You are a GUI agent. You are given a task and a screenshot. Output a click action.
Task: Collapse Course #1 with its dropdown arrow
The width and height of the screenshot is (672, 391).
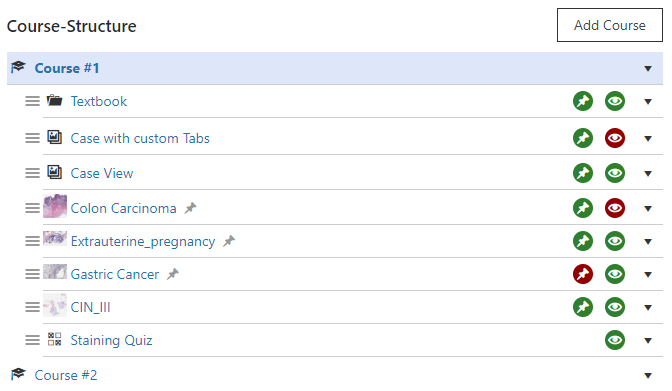tap(648, 69)
